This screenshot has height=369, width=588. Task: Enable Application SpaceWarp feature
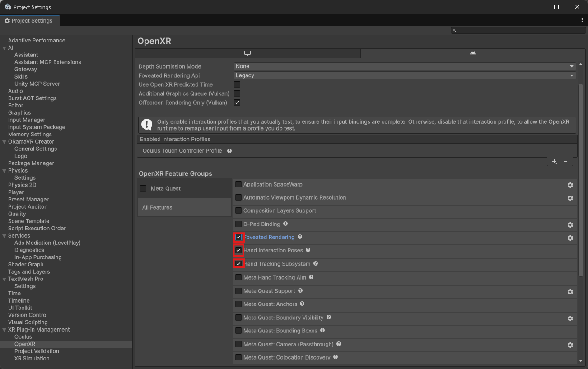point(238,184)
